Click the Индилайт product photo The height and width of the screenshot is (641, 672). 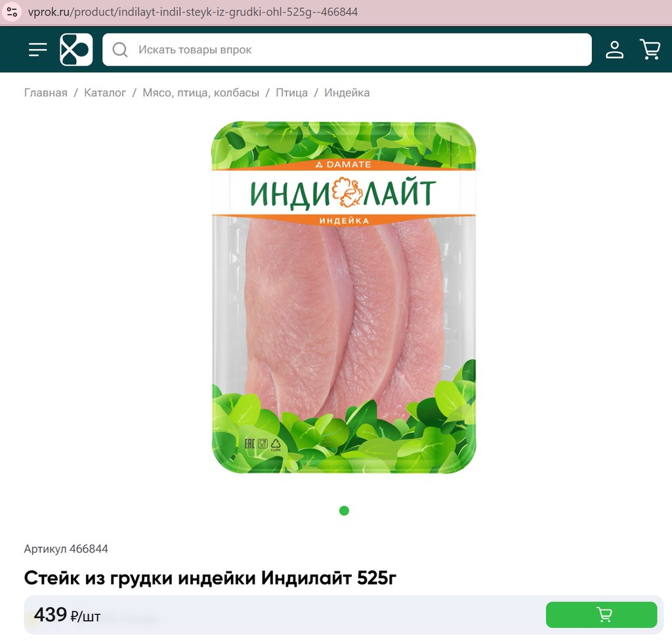click(x=344, y=297)
